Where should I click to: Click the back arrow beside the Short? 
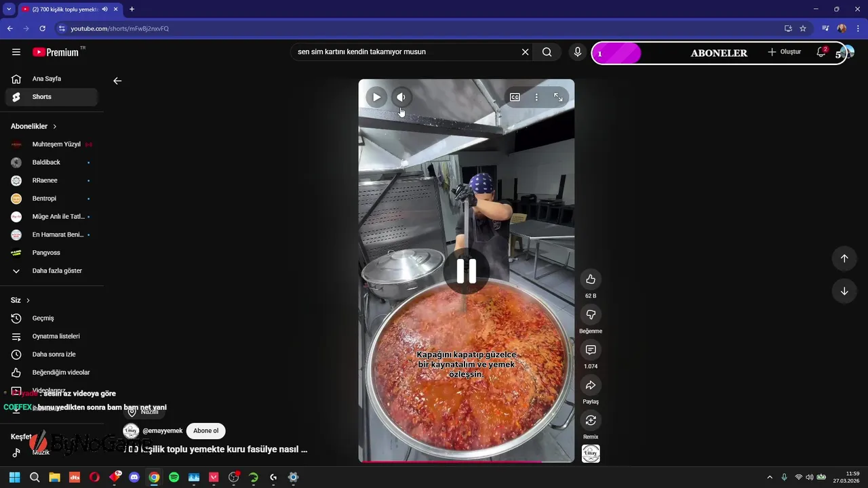(117, 81)
